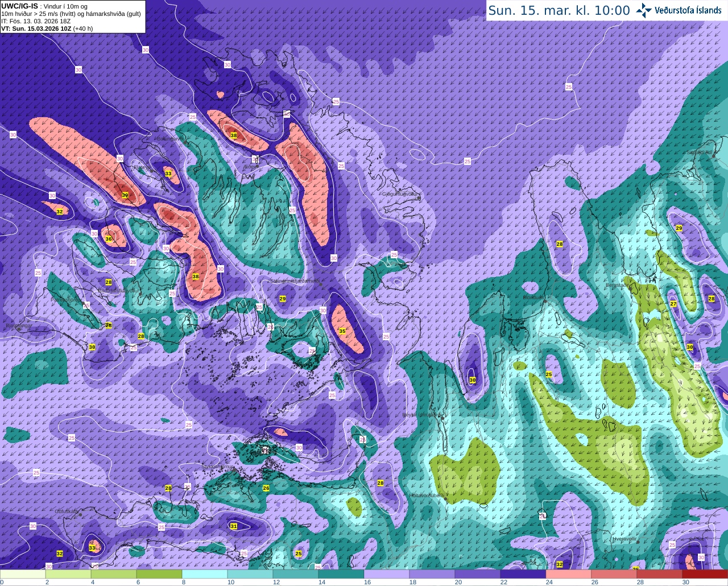Click the Bjargtangar station label

19,326
